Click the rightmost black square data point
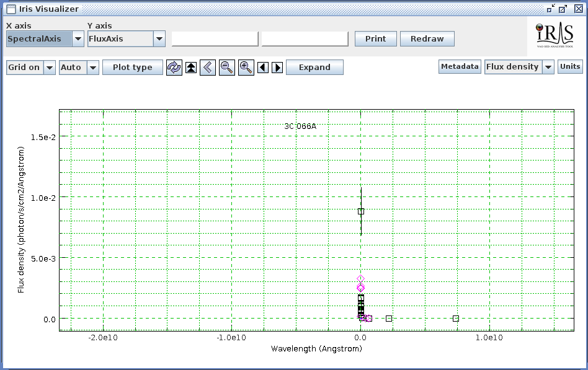This screenshot has width=588, height=370. click(x=456, y=319)
